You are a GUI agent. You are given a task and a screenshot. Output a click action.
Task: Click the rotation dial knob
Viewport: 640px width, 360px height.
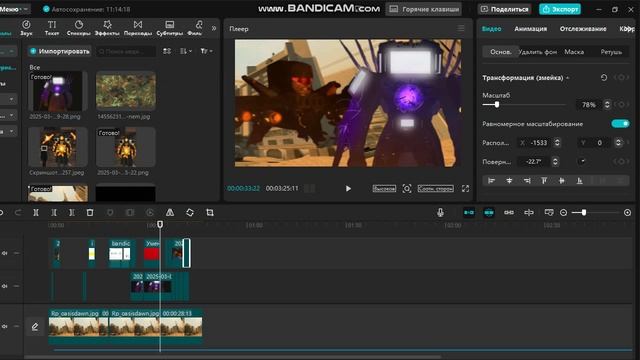[x=582, y=162]
